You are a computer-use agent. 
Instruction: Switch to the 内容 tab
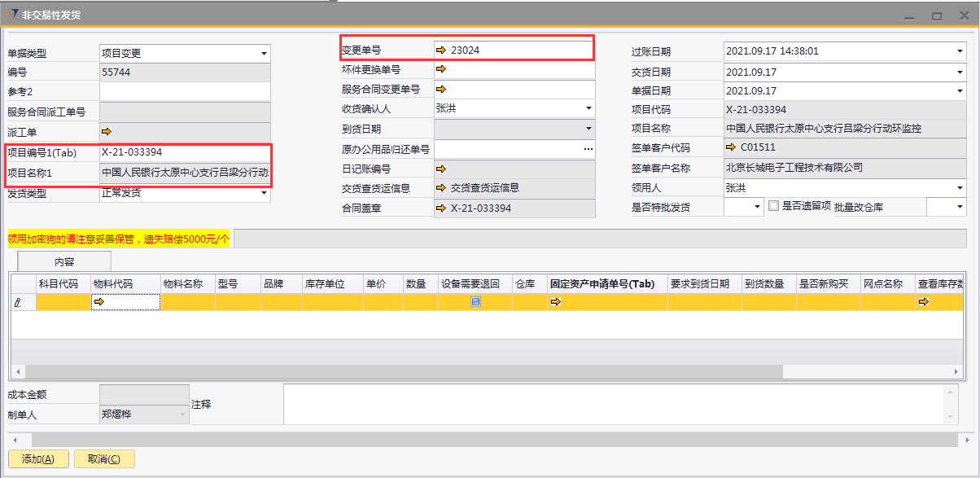point(64,261)
